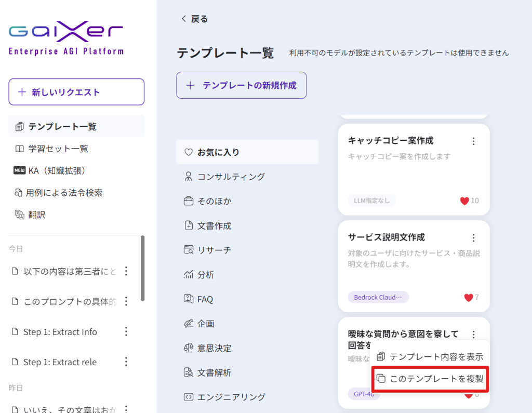Screen dimensions: 532x413
Task: Select the リサーチ template category
Action: tap(214, 250)
